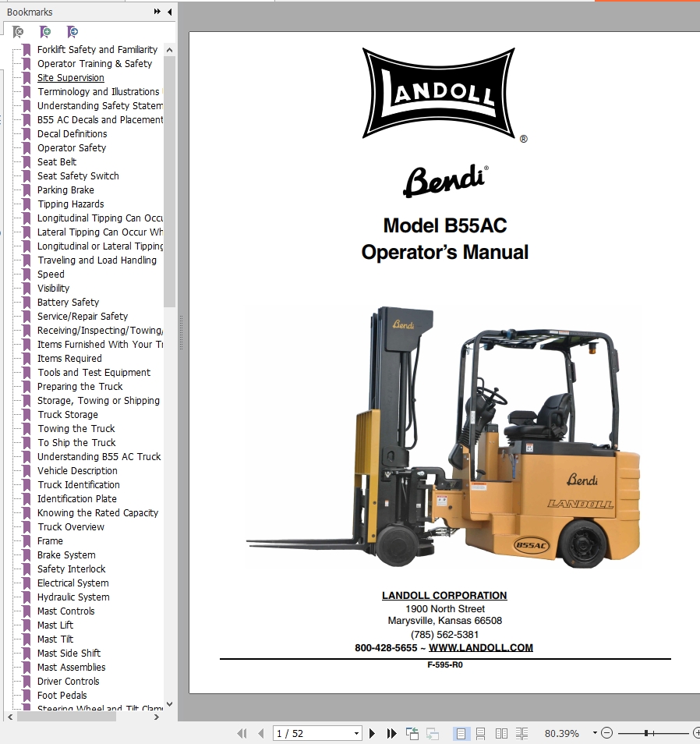
Task: Open the Hydraulic System bookmark
Action: [x=73, y=597]
